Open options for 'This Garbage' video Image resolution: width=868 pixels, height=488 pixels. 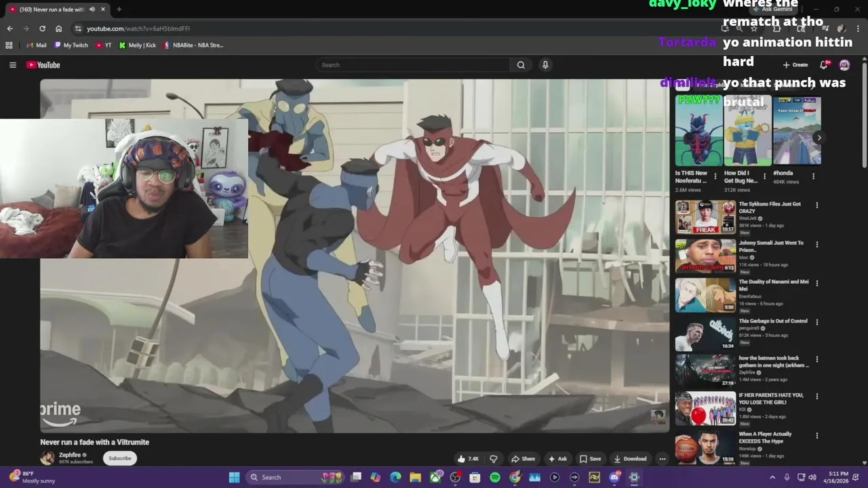(816, 322)
